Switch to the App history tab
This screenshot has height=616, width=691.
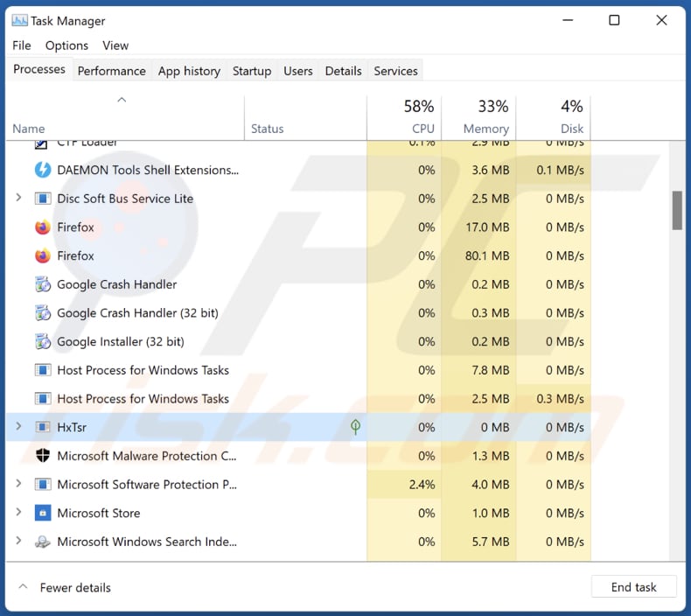[189, 71]
